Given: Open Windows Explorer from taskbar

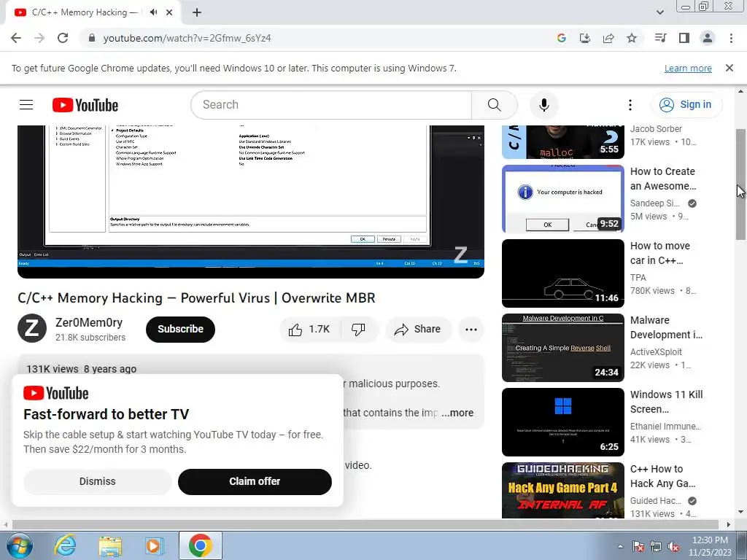Looking at the screenshot, I should click(110, 545).
